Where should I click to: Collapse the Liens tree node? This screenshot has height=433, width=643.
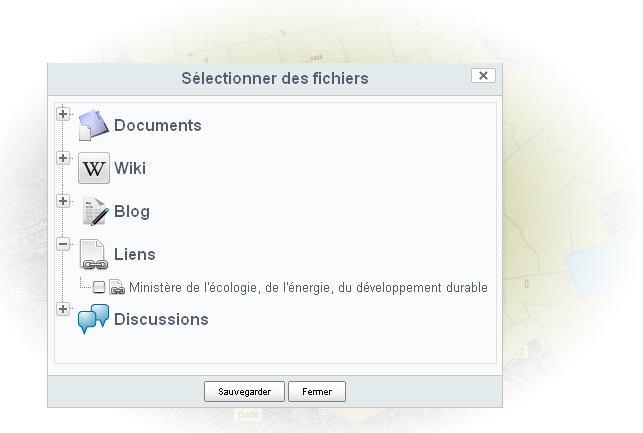[63, 244]
